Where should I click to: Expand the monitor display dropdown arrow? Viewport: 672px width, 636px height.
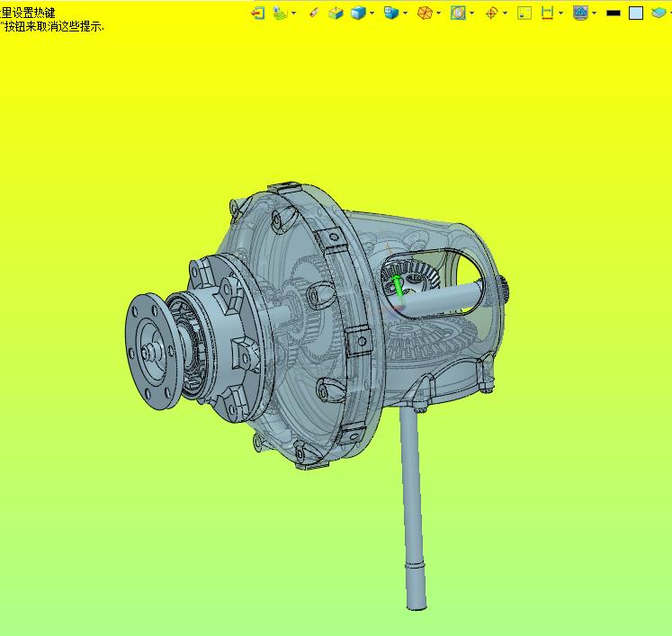594,13
